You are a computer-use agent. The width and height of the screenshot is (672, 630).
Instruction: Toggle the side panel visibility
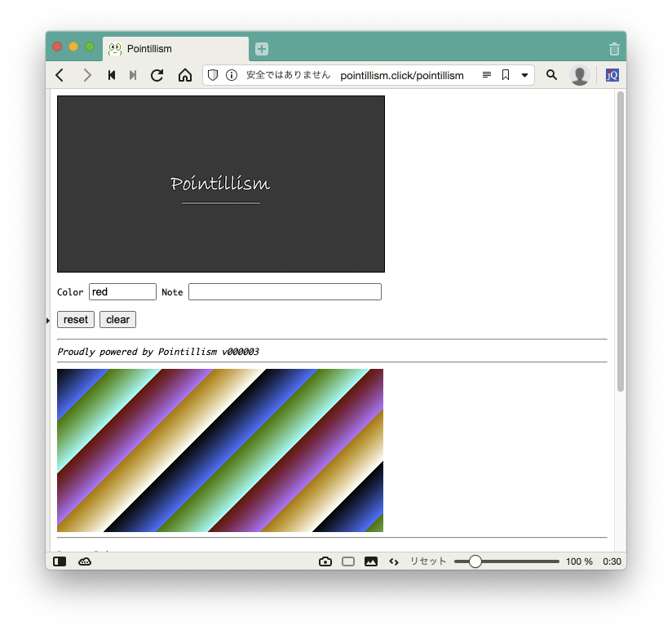[x=60, y=561]
